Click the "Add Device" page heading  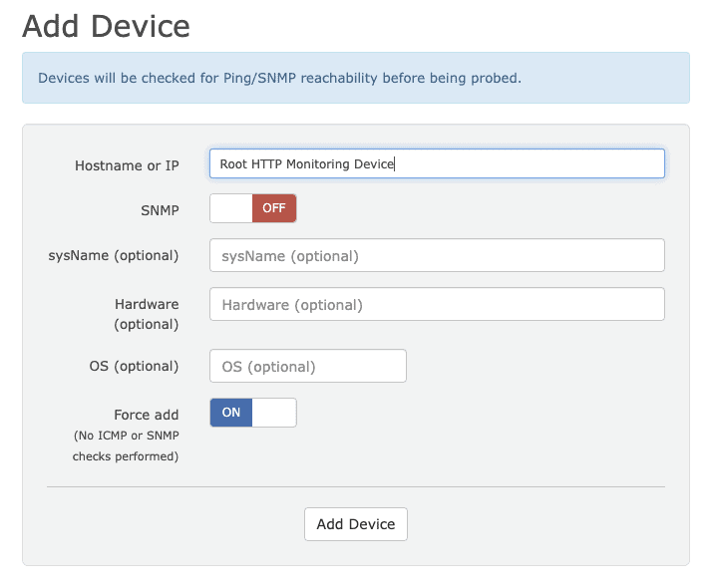107,26
